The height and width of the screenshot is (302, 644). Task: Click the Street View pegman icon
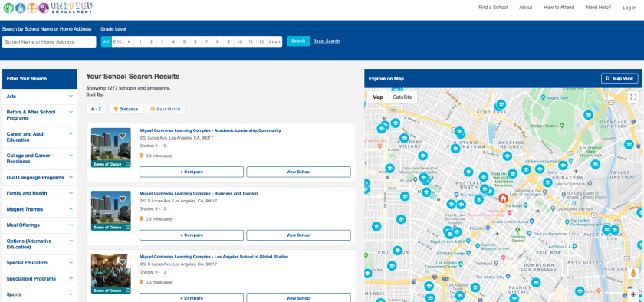click(x=633, y=273)
